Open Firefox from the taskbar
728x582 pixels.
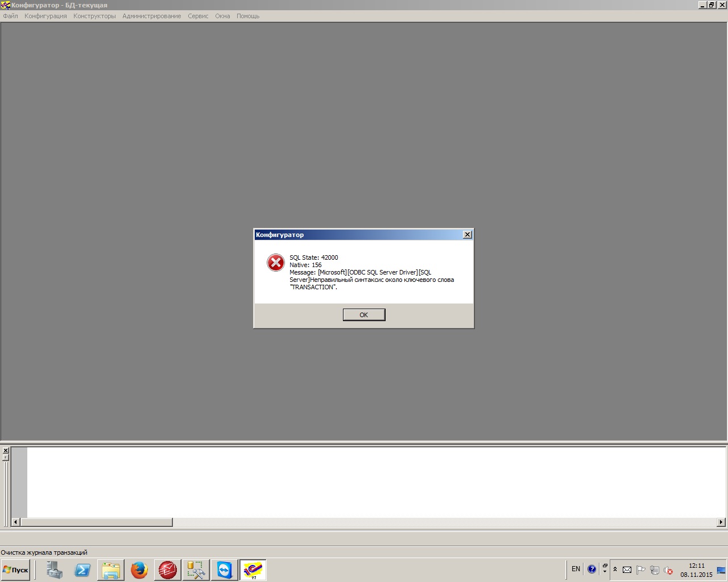coord(139,570)
